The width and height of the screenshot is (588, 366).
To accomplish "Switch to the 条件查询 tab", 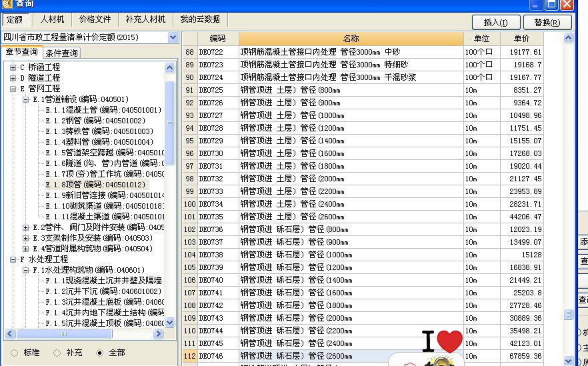I will click(x=61, y=53).
